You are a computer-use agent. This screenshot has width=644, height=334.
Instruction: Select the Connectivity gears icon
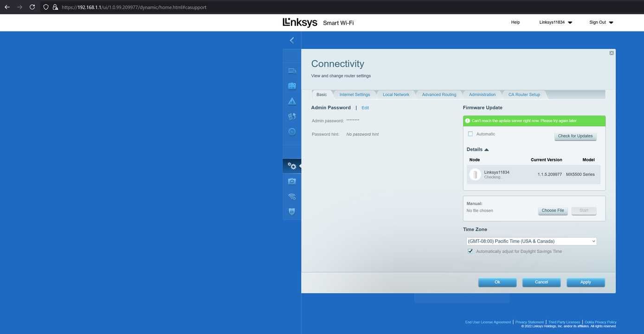(292, 166)
